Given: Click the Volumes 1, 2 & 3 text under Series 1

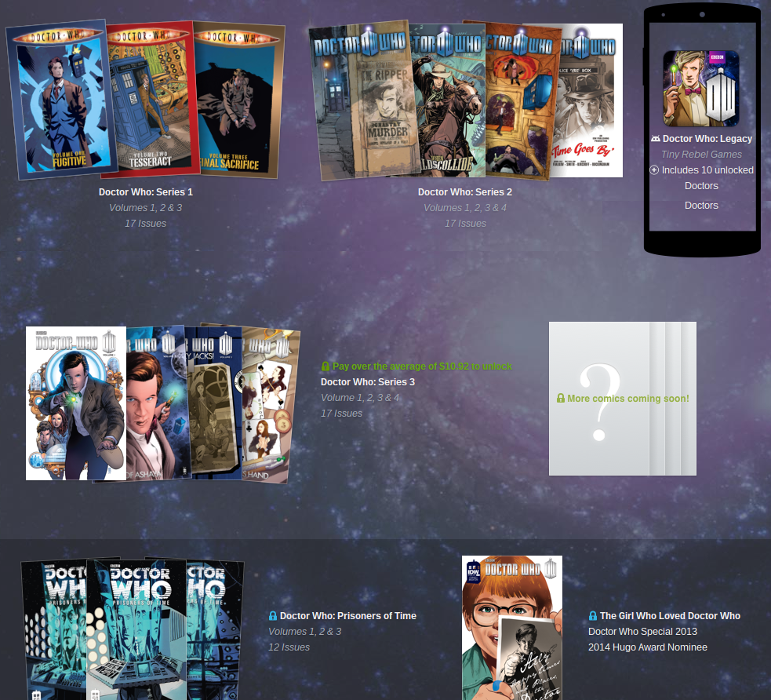Looking at the screenshot, I should tap(146, 208).
